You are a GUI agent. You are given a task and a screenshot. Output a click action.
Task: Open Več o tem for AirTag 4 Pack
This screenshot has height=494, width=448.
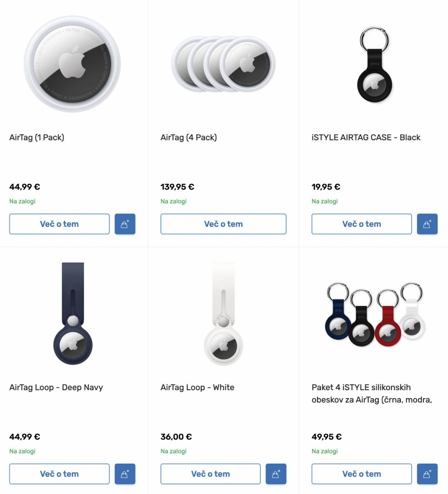click(x=223, y=224)
